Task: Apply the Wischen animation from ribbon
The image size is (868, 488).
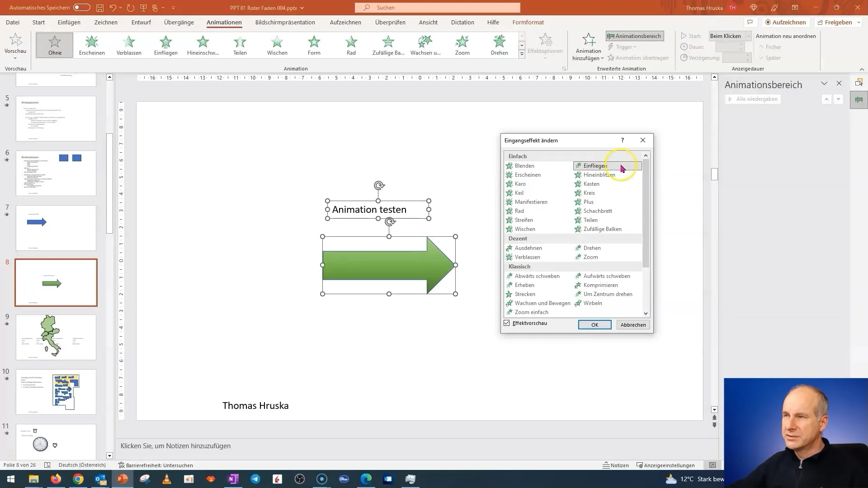Action: [277, 45]
